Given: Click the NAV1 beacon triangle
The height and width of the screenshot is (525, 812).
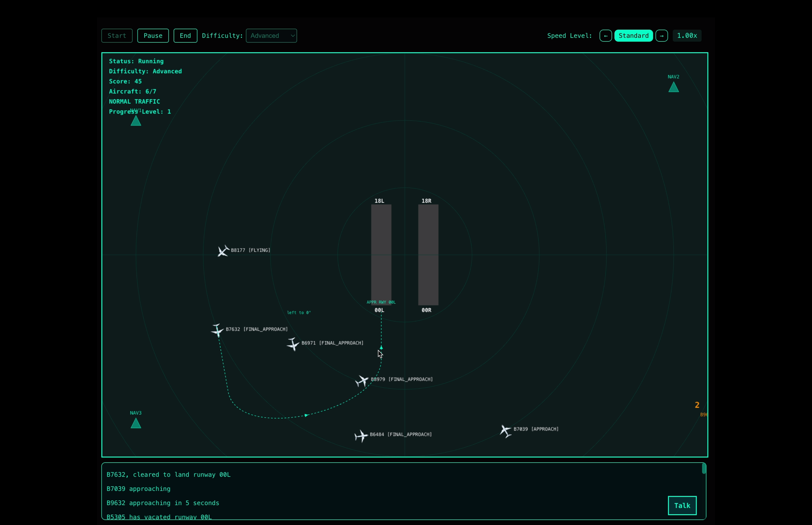Looking at the screenshot, I should coord(136,121).
